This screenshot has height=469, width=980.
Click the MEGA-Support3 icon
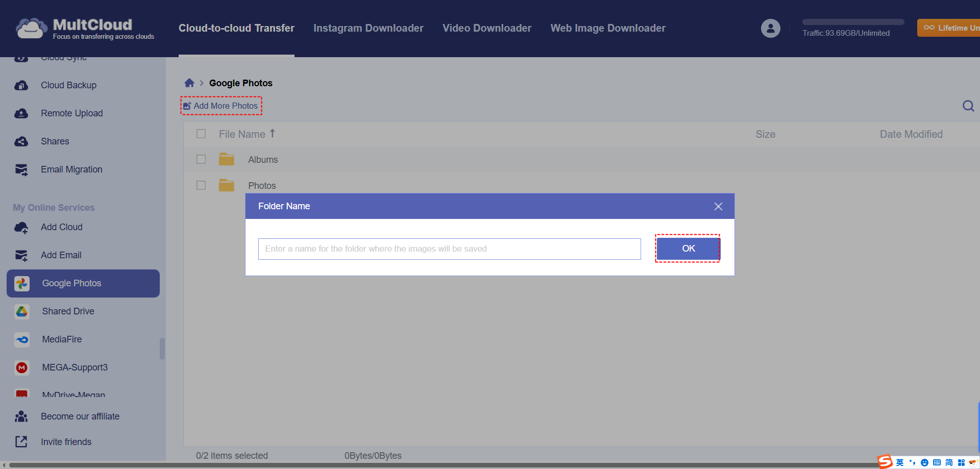(22, 367)
